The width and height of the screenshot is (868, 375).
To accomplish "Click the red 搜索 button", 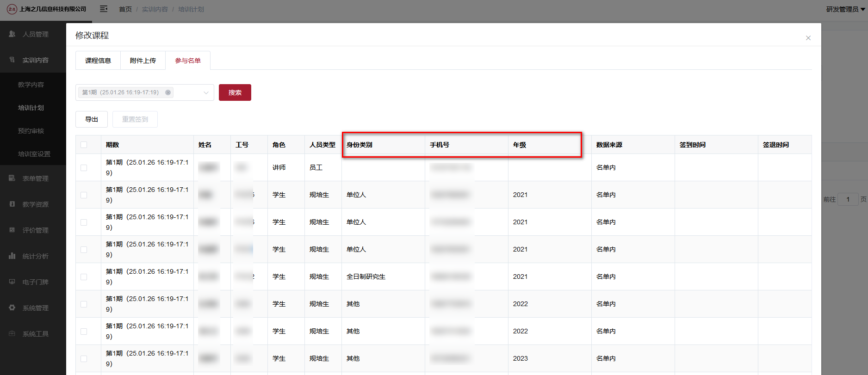I will point(235,92).
